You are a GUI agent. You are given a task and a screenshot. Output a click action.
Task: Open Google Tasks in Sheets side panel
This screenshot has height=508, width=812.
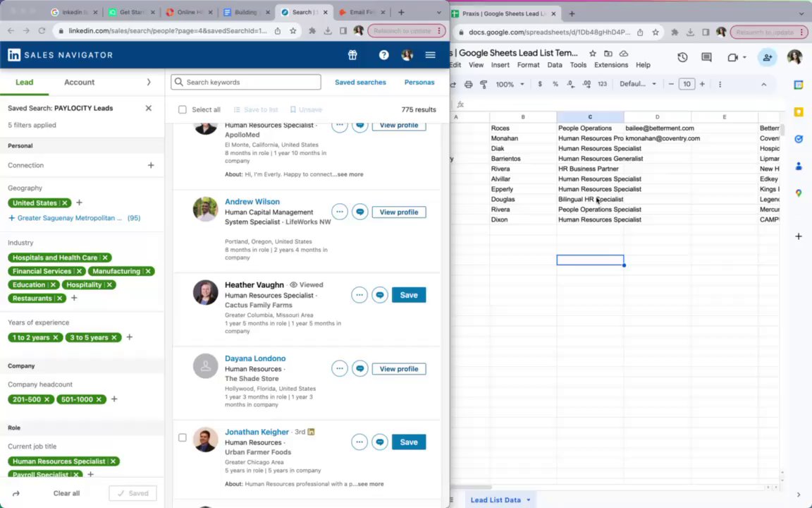(799, 139)
